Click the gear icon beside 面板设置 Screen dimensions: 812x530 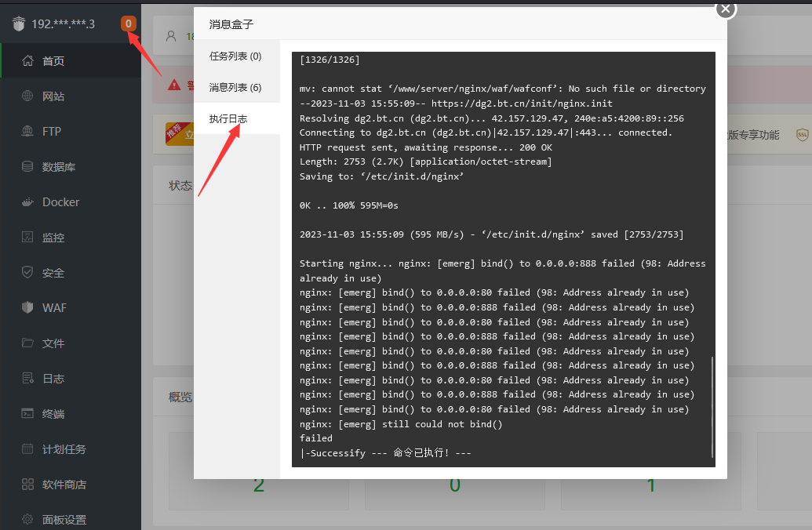[28, 519]
